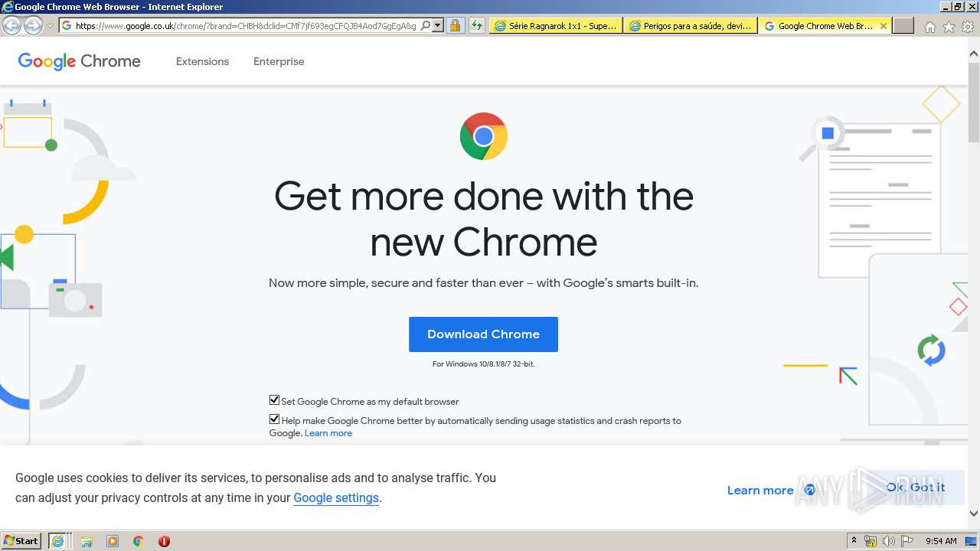The image size is (980, 551).
Task: Click the Google favicon in address bar
Action: coord(67,25)
